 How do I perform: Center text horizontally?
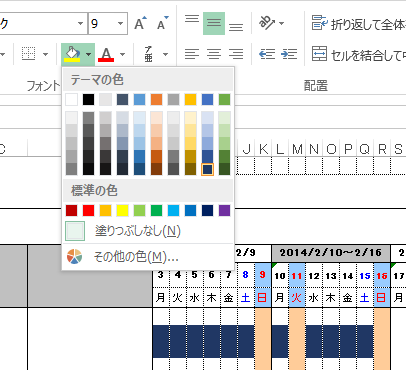(214, 54)
